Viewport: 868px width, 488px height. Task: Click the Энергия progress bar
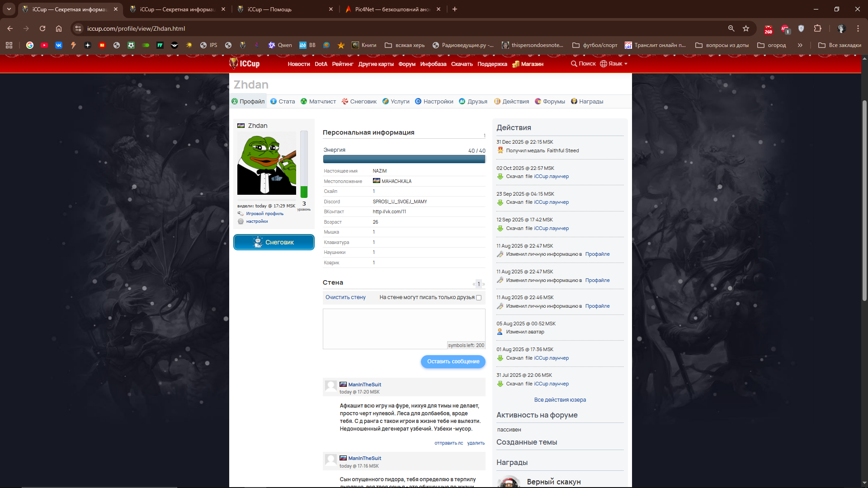pyautogui.click(x=404, y=159)
